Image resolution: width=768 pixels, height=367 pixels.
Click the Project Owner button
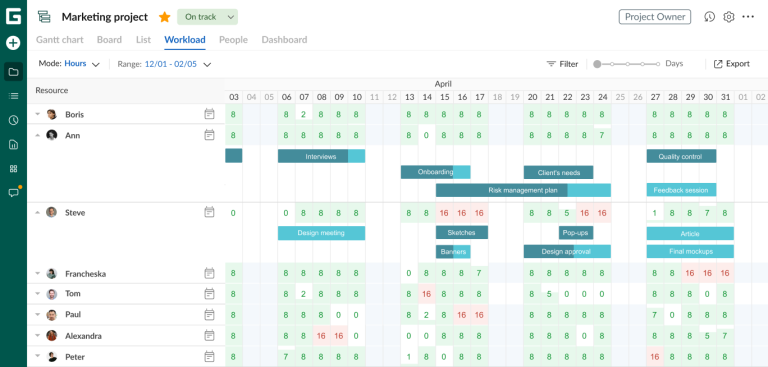pos(655,17)
